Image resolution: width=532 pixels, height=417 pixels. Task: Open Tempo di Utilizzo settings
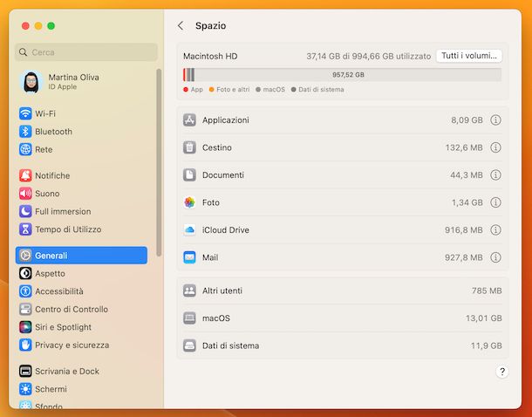(x=81, y=229)
